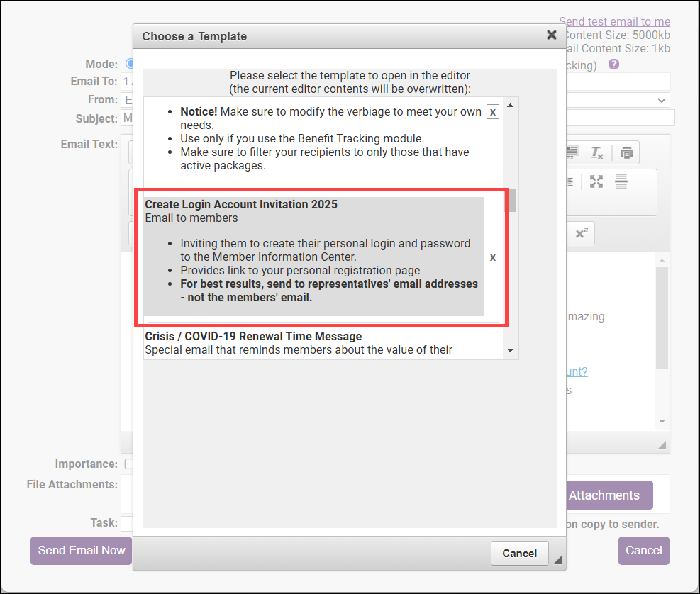This screenshot has width=700, height=594.
Task: Maximize the editor with expand arrows icon
Action: pyautogui.click(x=596, y=181)
